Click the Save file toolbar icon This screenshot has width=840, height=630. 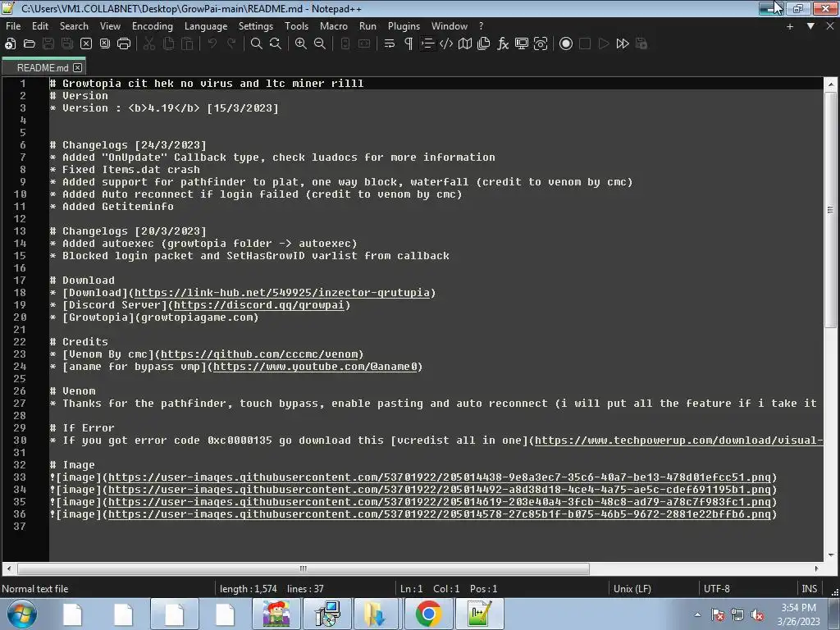tap(48, 44)
